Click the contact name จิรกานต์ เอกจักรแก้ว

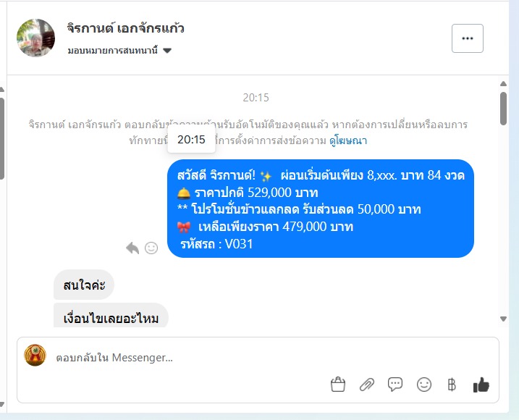coord(125,28)
